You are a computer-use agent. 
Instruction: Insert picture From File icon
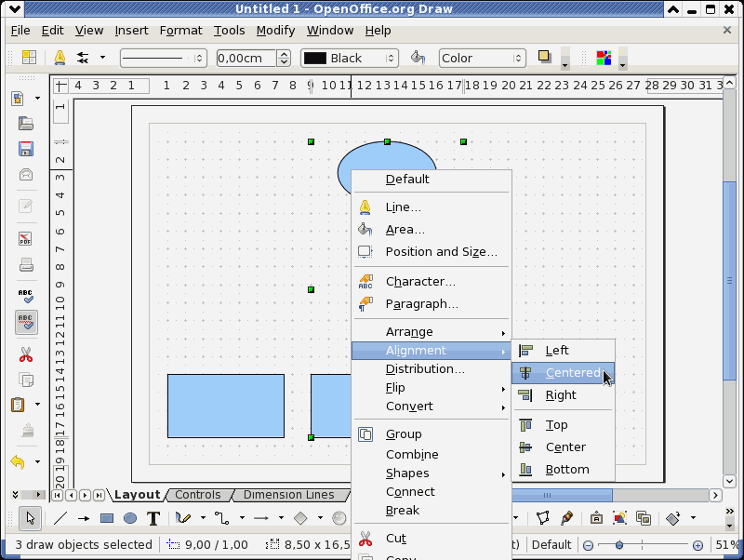point(619,518)
